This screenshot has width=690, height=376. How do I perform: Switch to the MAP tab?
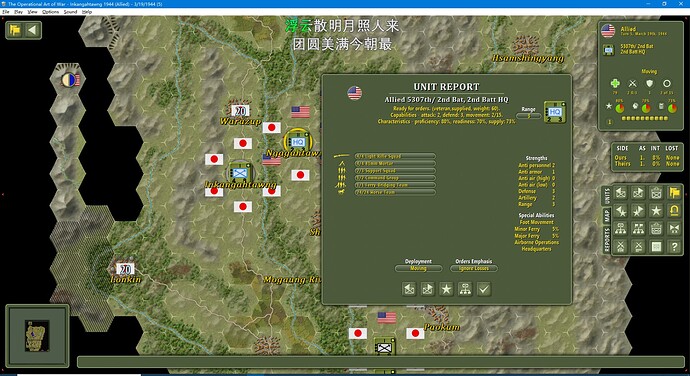click(x=607, y=216)
